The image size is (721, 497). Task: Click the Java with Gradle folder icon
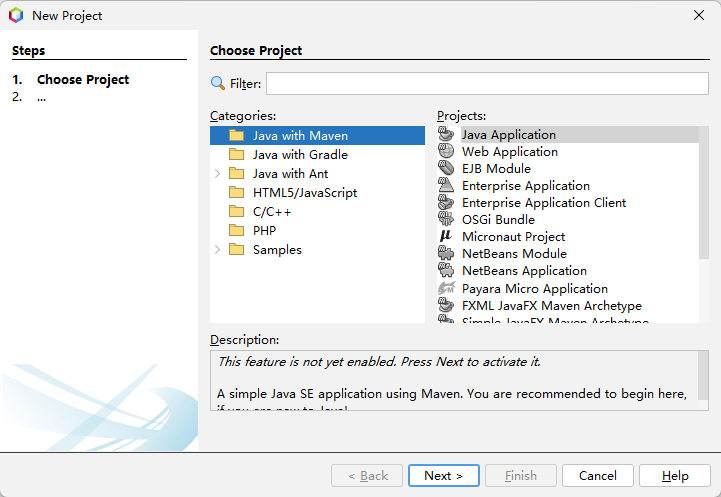[237, 154]
